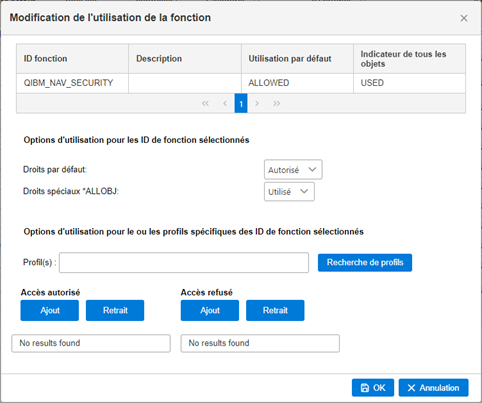Open the Droits spéciaux *ALLOBJ dropdown
This screenshot has height=403, width=482.
point(289,192)
